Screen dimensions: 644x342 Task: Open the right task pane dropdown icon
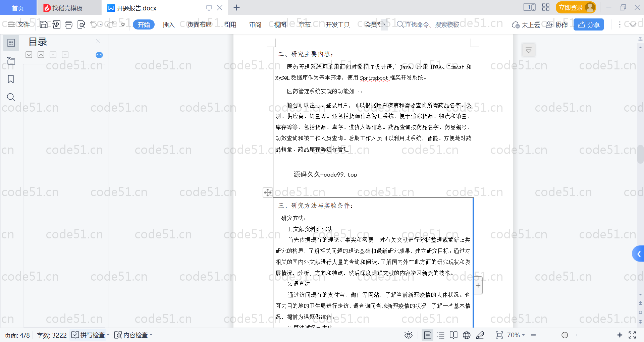point(529,50)
